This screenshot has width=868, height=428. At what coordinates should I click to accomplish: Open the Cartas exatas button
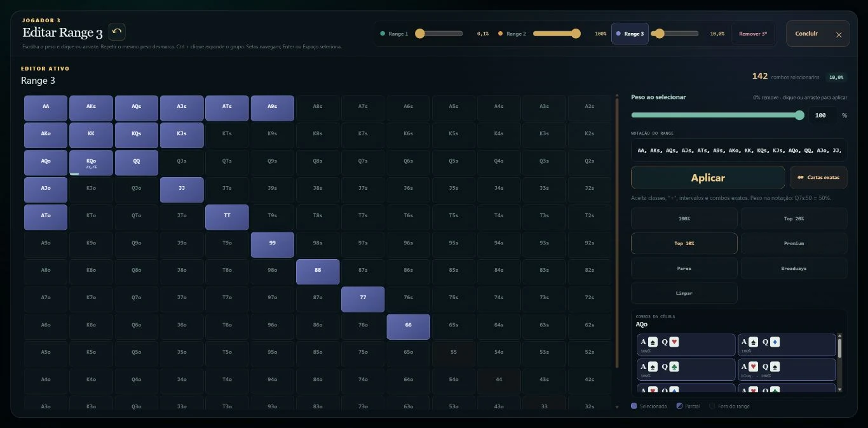pyautogui.click(x=818, y=178)
